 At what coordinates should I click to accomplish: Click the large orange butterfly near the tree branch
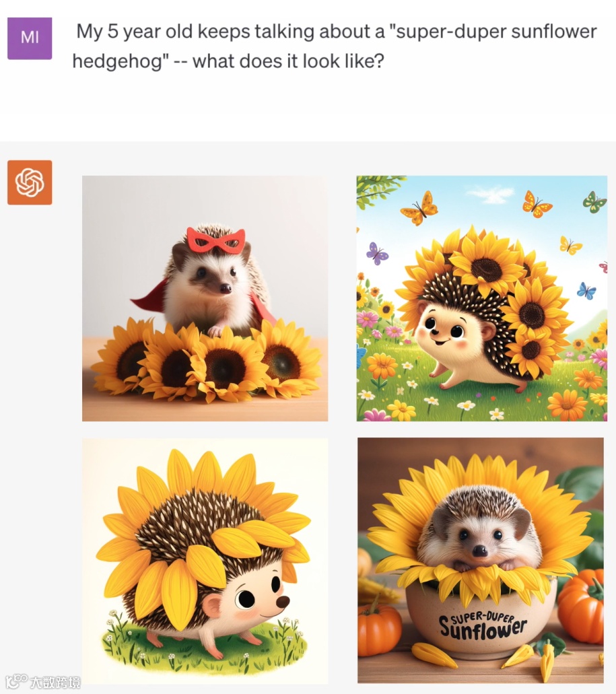[x=419, y=208]
